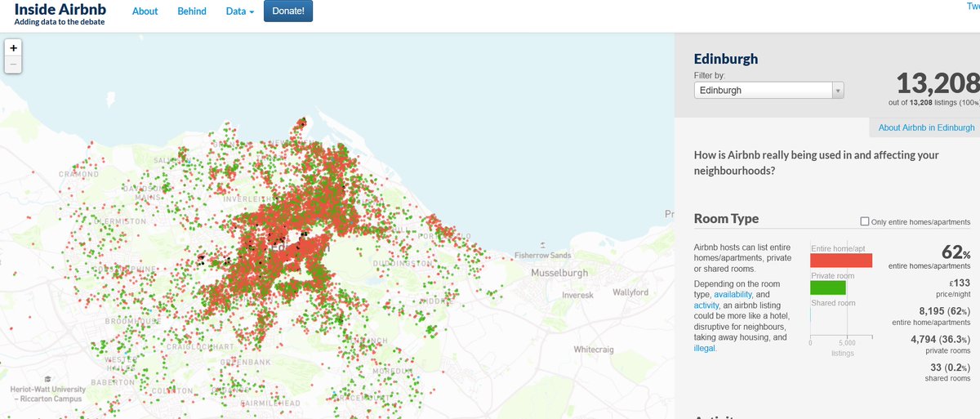Click the 8,195 entire home/apartments figure

pos(944,311)
